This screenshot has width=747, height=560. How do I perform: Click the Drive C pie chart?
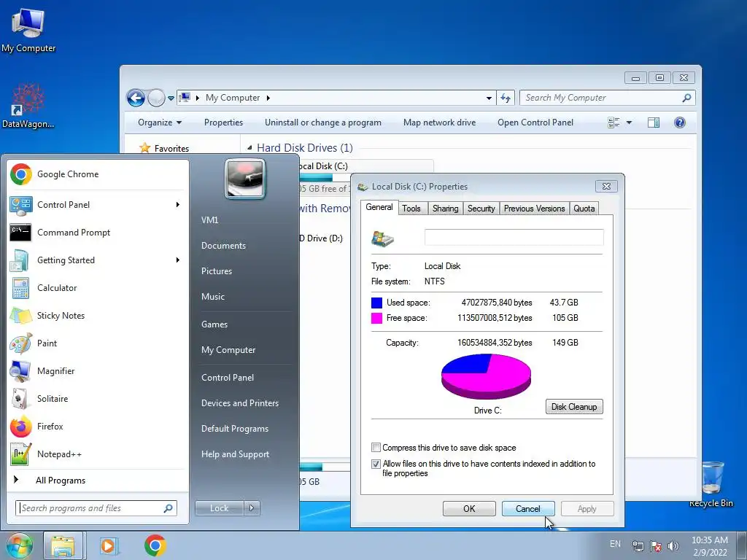pos(486,377)
